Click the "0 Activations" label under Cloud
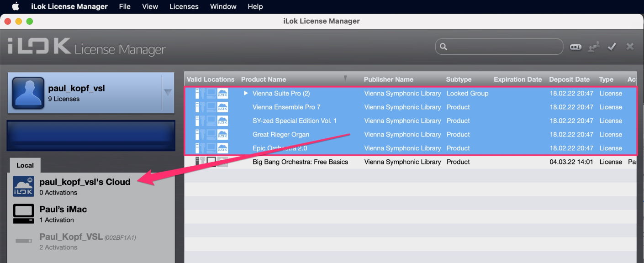 click(58, 193)
